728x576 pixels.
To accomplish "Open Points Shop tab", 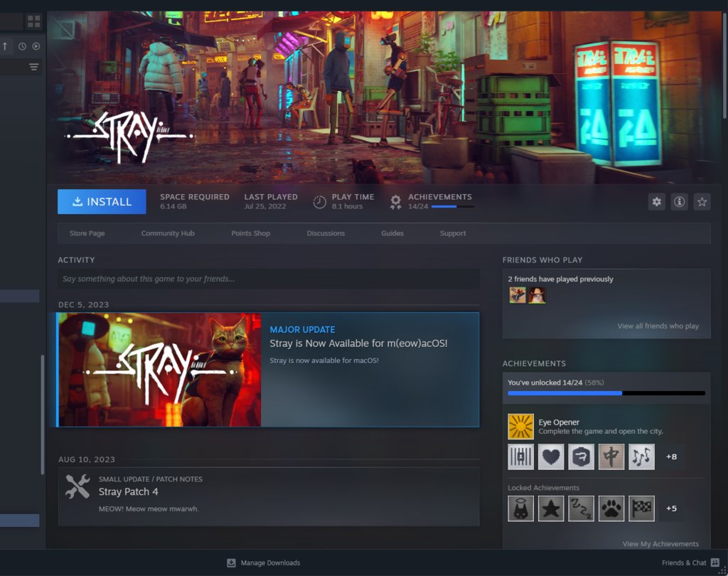I will [x=251, y=233].
